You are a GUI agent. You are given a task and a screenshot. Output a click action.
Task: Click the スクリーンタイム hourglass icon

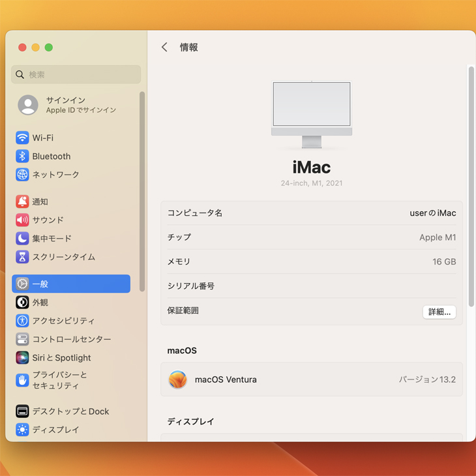point(22,257)
